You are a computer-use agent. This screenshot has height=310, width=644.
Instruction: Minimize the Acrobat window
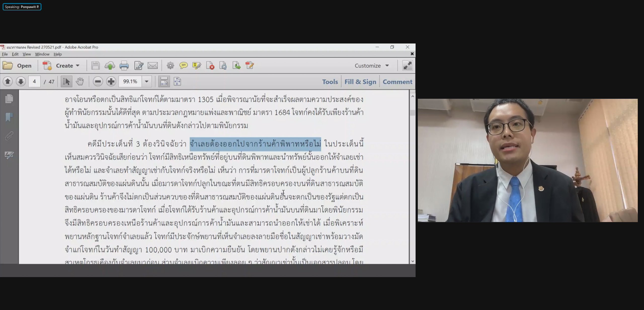(377, 47)
